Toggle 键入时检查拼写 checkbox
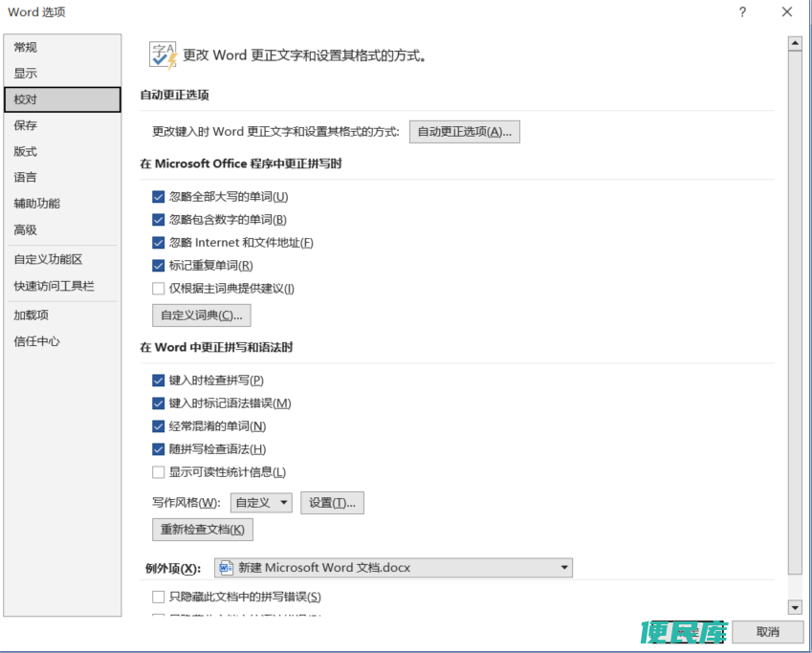Viewport: 812px width, 653px height. coord(159,381)
